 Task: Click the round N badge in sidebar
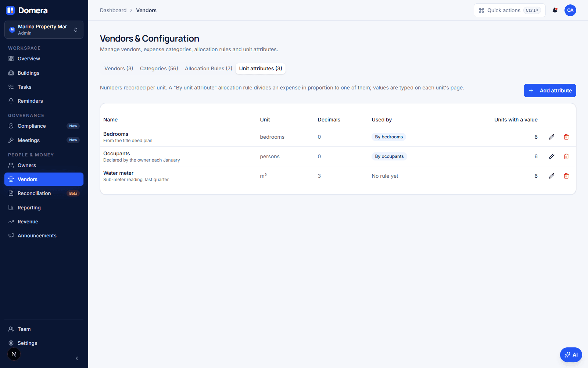click(x=14, y=354)
